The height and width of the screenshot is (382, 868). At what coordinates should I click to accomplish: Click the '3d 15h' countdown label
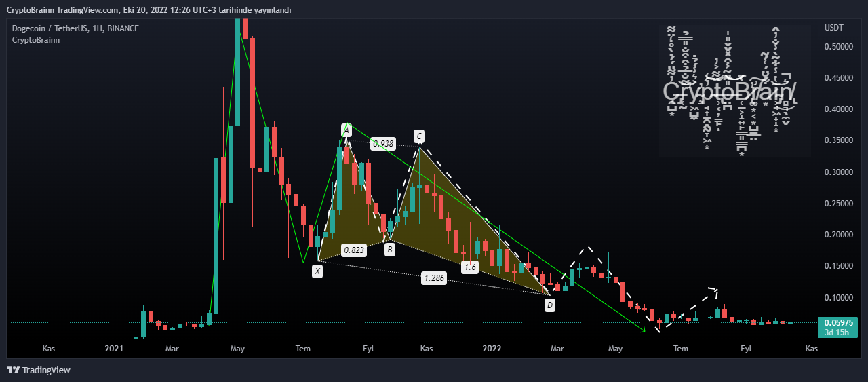(838, 332)
